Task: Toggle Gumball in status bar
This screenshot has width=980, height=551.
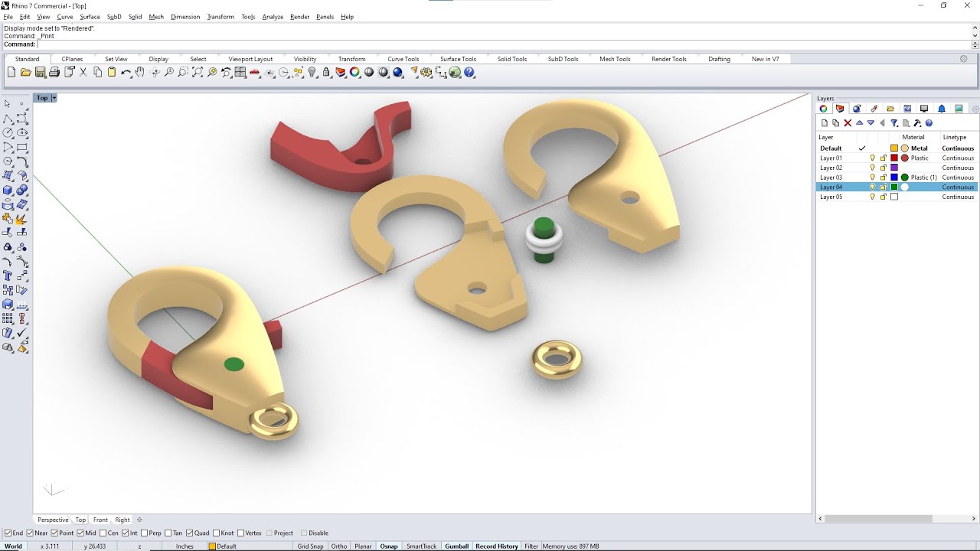Action: coord(457,546)
